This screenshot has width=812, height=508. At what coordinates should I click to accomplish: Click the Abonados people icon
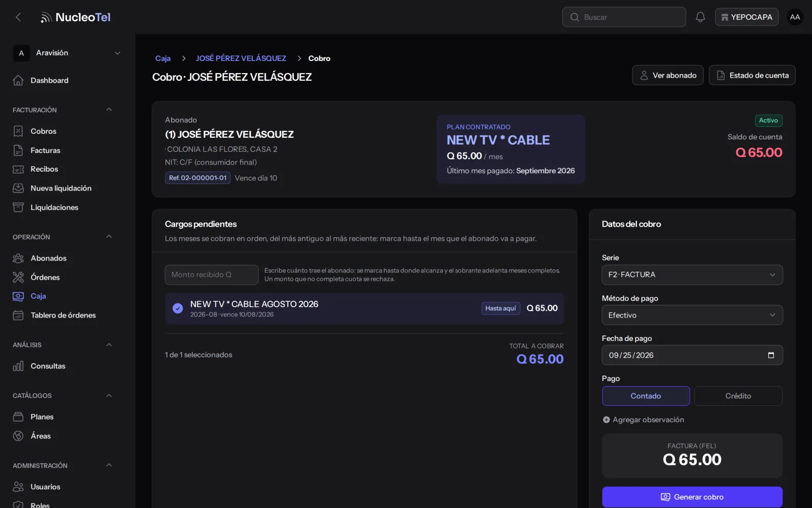(18, 258)
